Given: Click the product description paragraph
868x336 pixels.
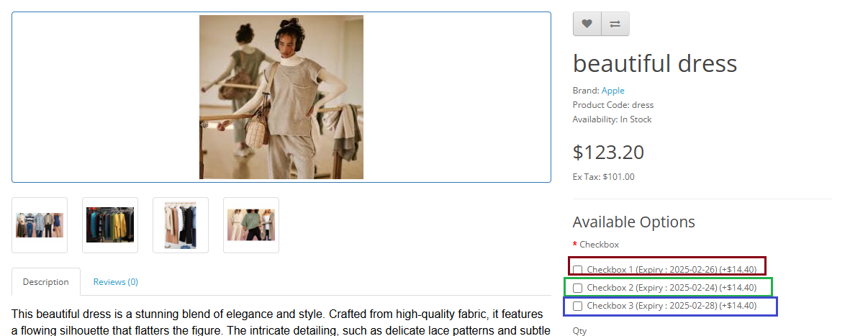Looking at the screenshot, I should [x=281, y=322].
